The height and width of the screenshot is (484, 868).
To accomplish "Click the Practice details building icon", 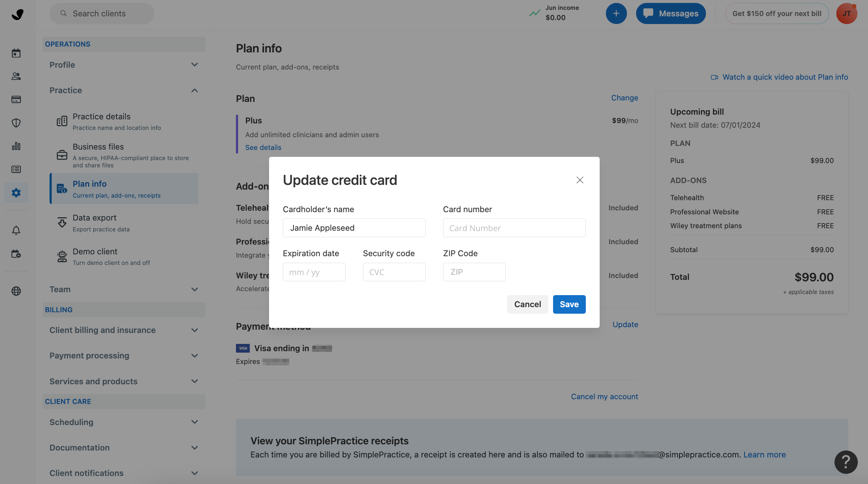I will click(62, 121).
